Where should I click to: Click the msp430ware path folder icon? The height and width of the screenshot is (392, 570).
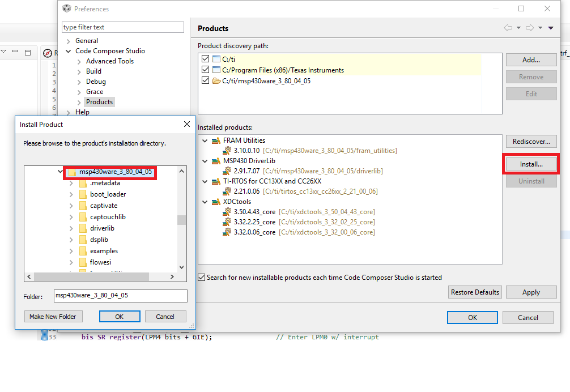click(216, 80)
